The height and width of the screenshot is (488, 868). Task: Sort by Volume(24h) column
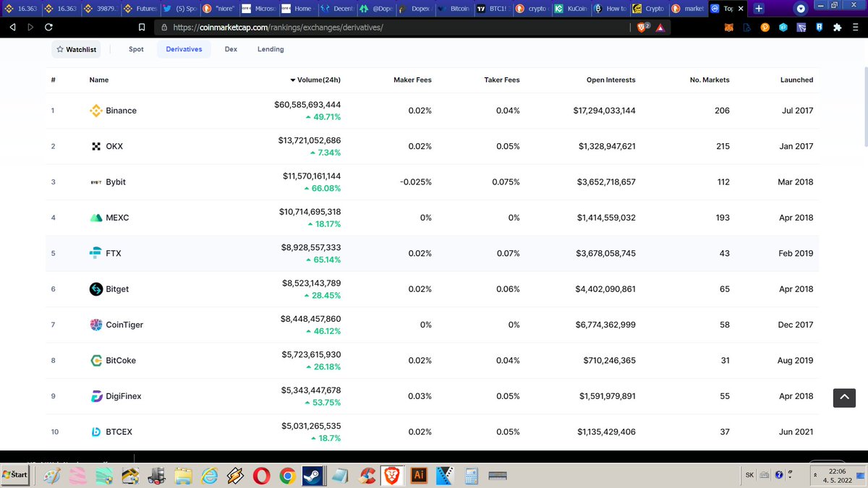315,80
